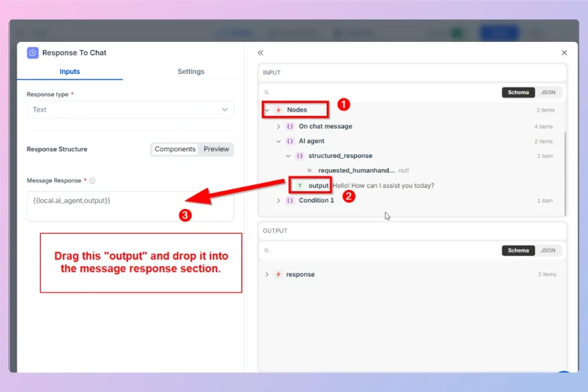
Task: Click the Nodes label text
Action: pos(297,110)
